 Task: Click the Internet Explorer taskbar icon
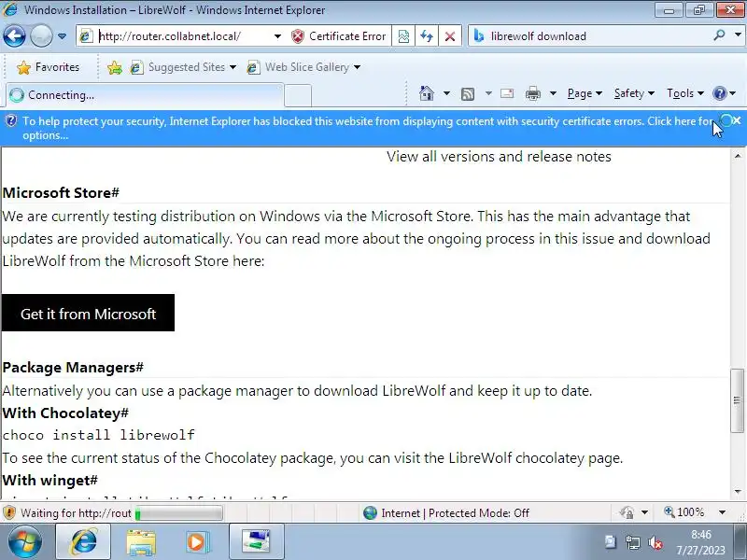coord(84,542)
